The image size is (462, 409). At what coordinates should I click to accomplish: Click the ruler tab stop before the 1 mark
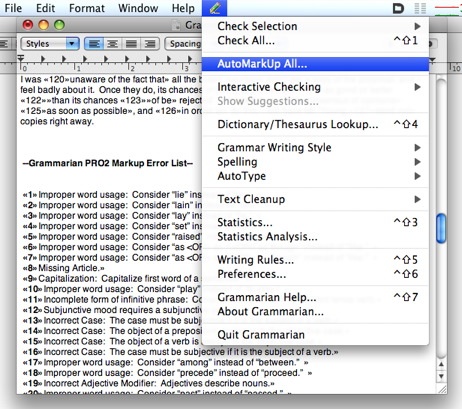tap(43, 59)
